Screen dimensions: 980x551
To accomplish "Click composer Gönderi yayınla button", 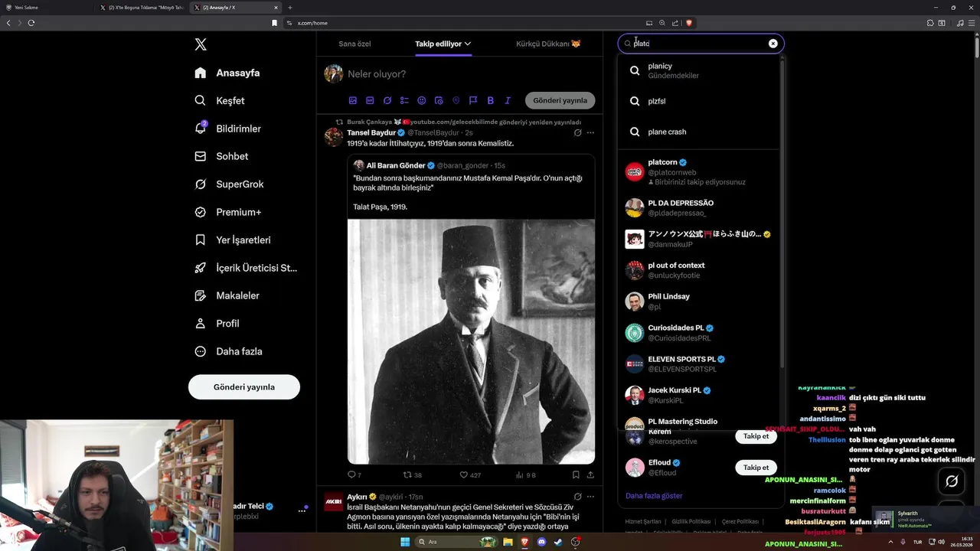I will (560, 100).
